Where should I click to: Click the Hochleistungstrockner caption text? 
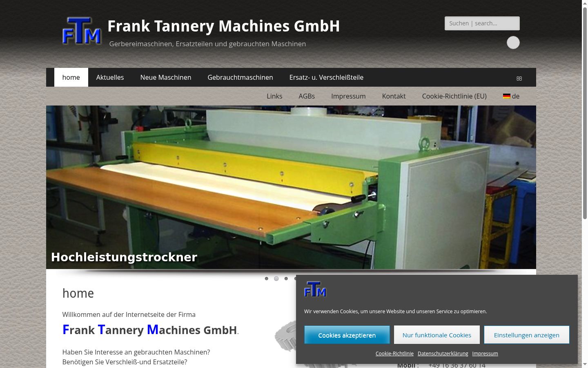tap(124, 257)
